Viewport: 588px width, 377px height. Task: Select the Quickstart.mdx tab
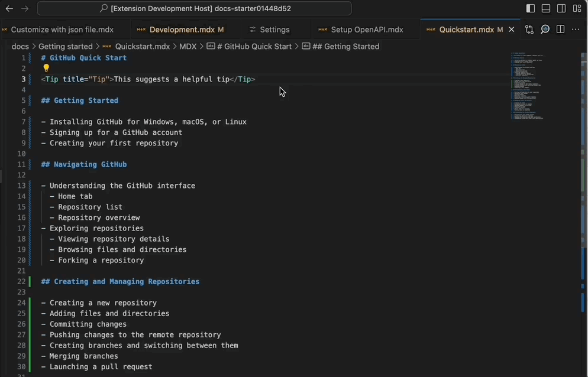coord(467,30)
